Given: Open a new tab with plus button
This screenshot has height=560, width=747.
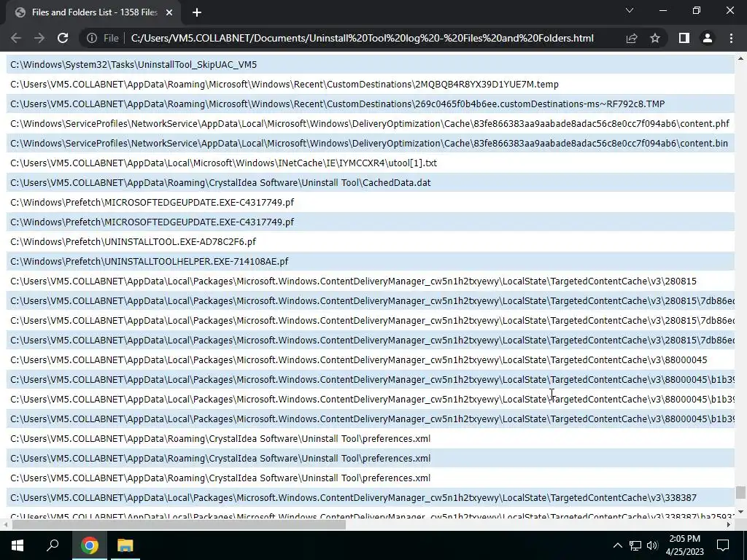Looking at the screenshot, I should click(197, 12).
